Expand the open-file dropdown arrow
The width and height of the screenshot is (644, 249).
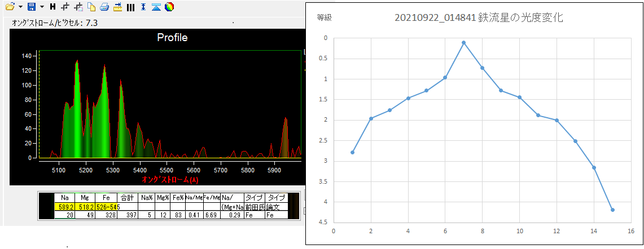click(x=20, y=7)
